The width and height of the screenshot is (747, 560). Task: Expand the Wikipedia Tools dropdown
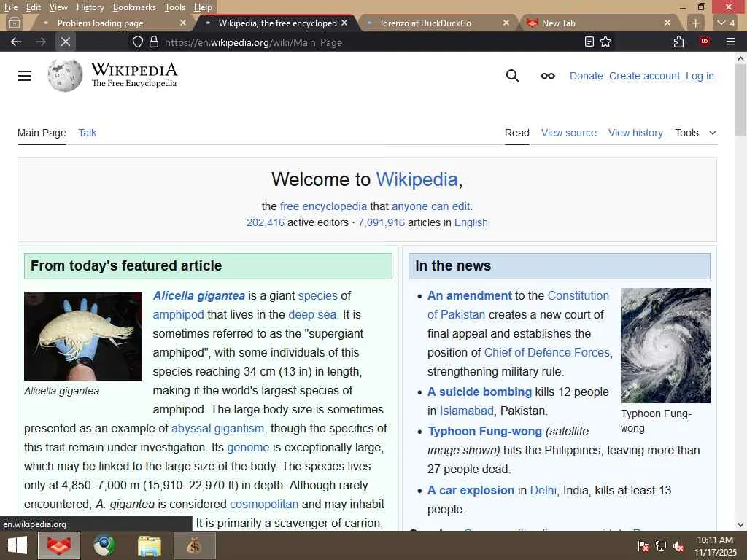[695, 133]
